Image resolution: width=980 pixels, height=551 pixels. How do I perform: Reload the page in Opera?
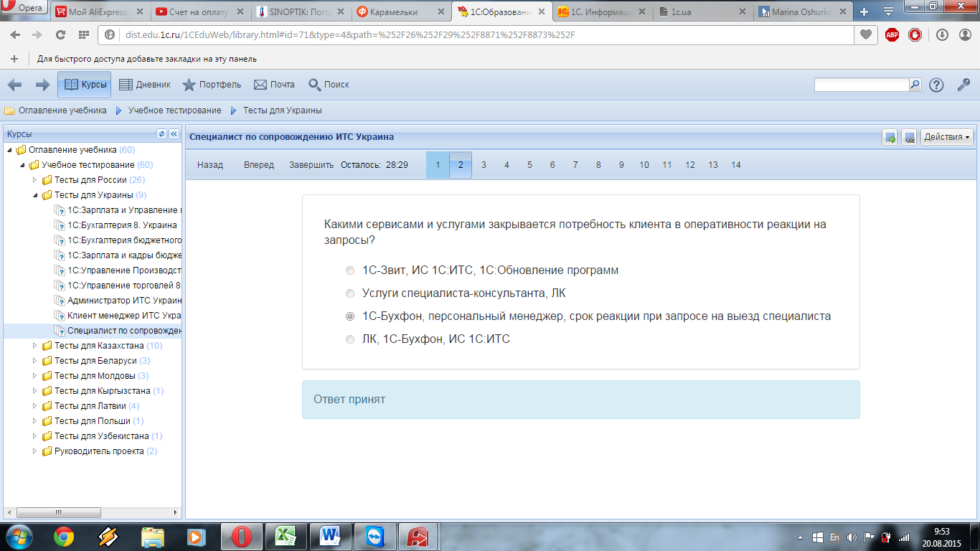coord(60,34)
